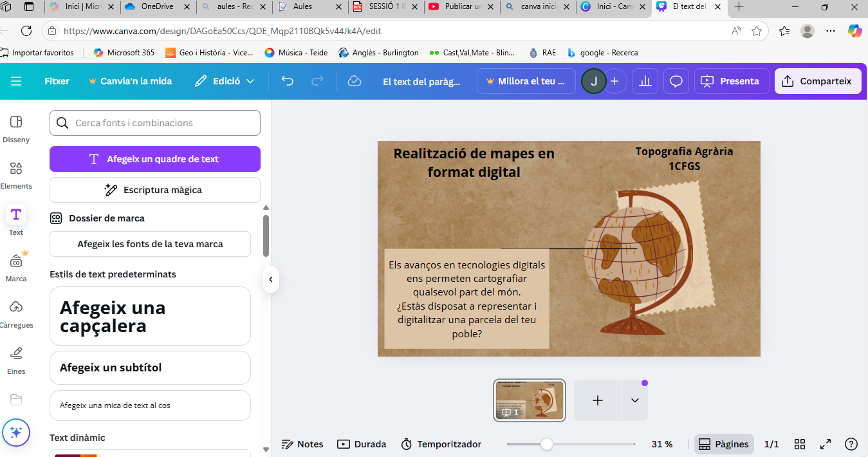This screenshot has height=457, width=868.
Task: Toggle the Notes panel
Action: (x=302, y=444)
